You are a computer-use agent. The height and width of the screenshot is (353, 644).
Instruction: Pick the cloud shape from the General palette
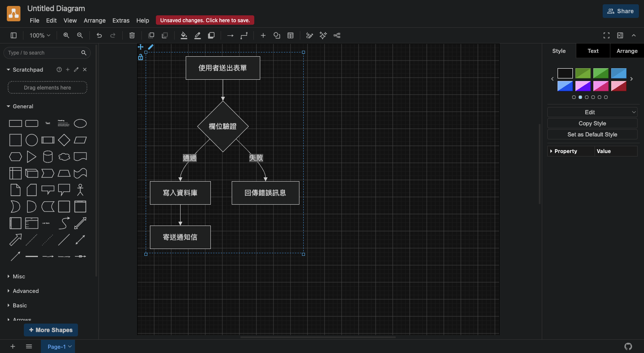(64, 156)
